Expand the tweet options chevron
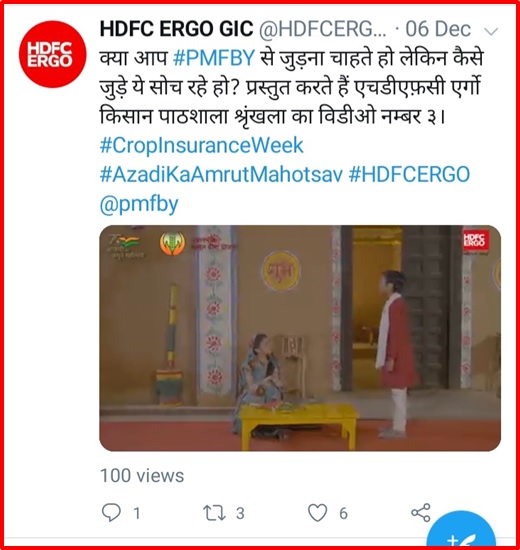Image resolution: width=520 pixels, height=550 pixels. point(491,32)
